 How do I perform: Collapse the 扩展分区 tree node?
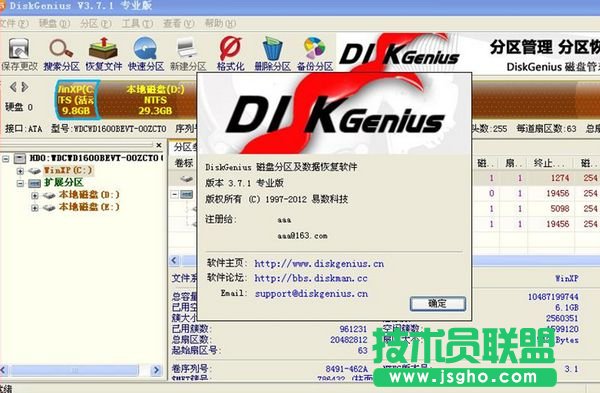click(x=20, y=183)
